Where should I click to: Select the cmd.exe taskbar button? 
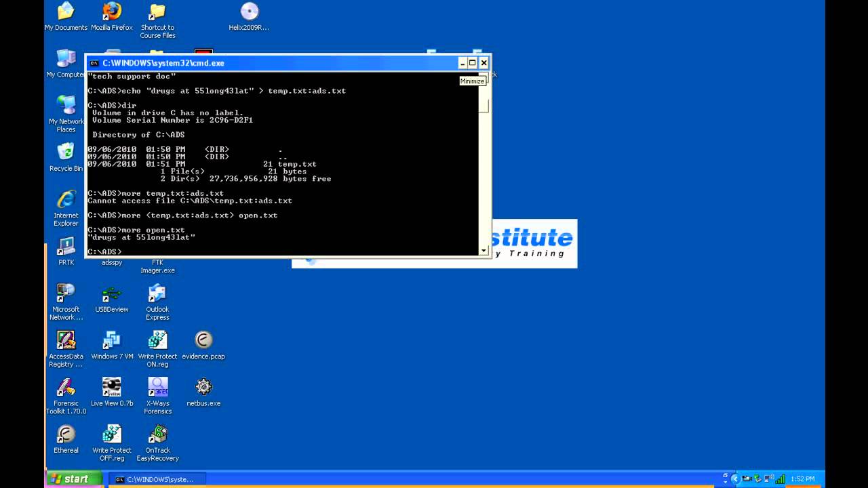157,479
